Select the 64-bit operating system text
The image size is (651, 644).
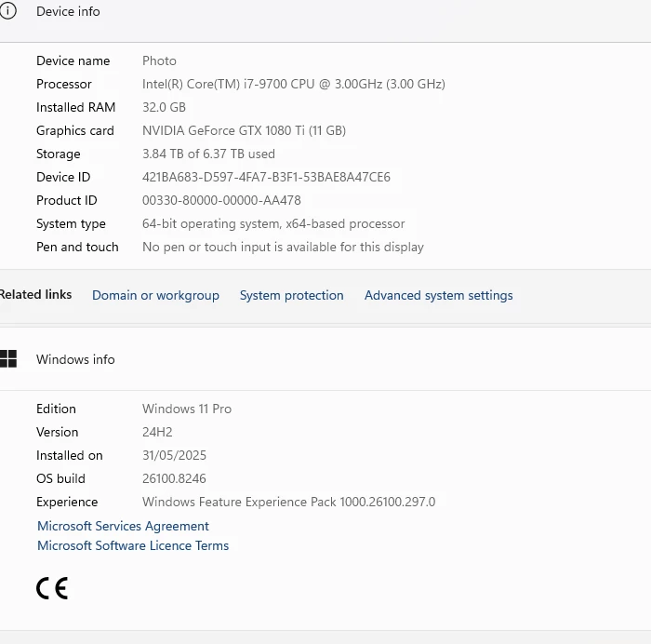[273, 224]
